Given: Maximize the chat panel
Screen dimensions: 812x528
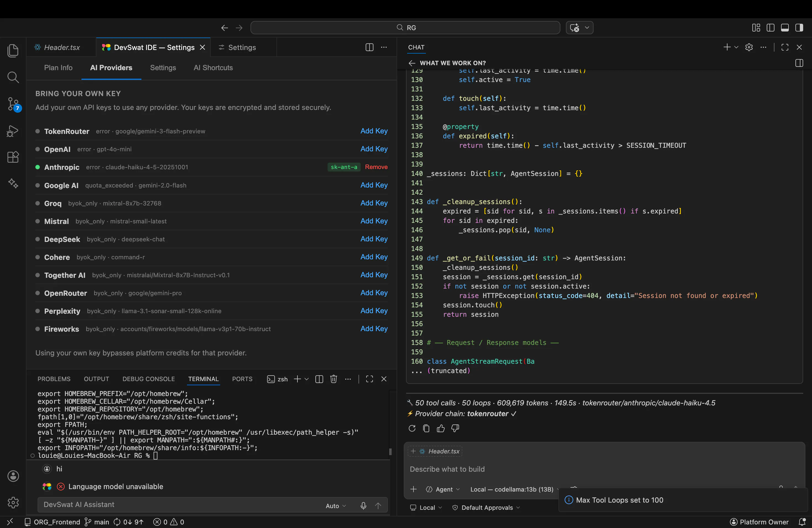Looking at the screenshot, I should point(785,47).
